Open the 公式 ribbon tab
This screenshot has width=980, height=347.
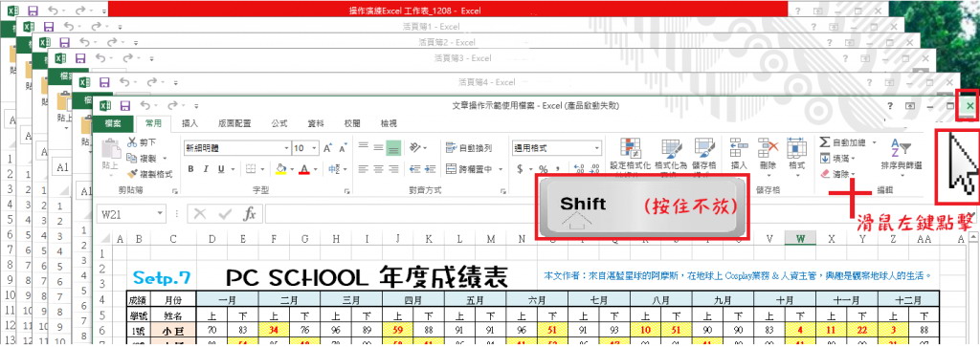[x=279, y=123]
